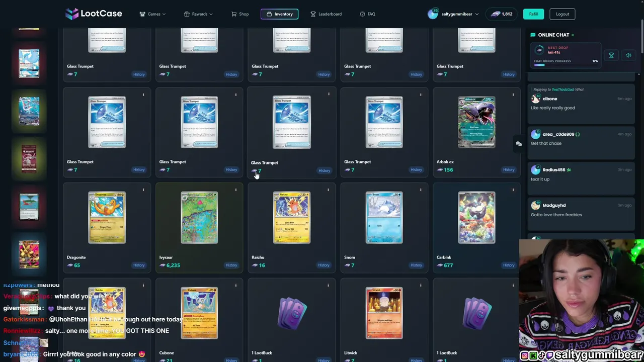Select the Carbink card image
This screenshot has height=362, width=644.
[x=476, y=218]
